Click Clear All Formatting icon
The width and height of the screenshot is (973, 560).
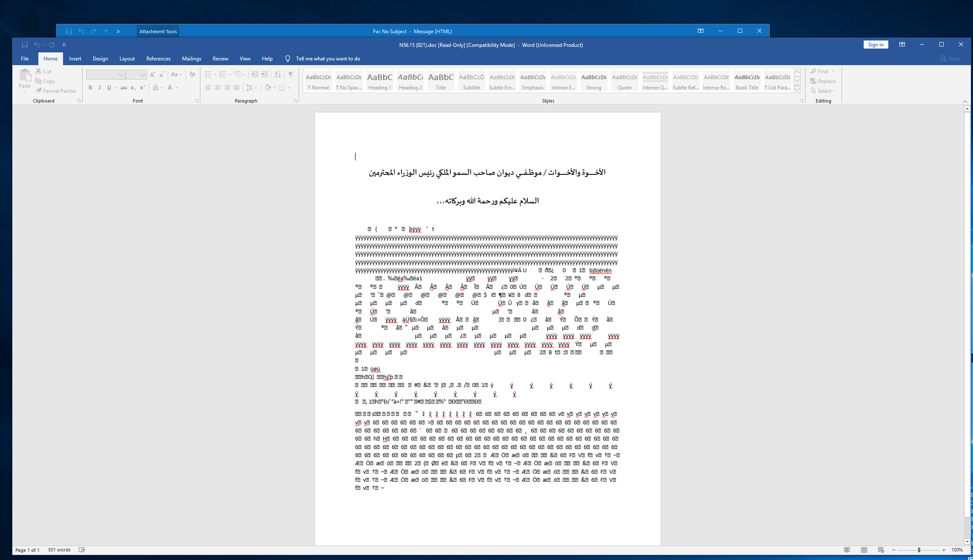[192, 74]
